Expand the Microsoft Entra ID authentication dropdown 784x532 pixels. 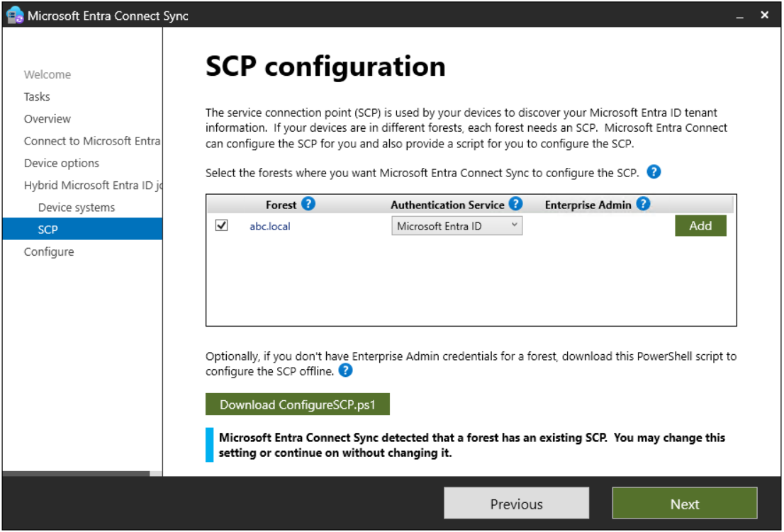pos(457,226)
